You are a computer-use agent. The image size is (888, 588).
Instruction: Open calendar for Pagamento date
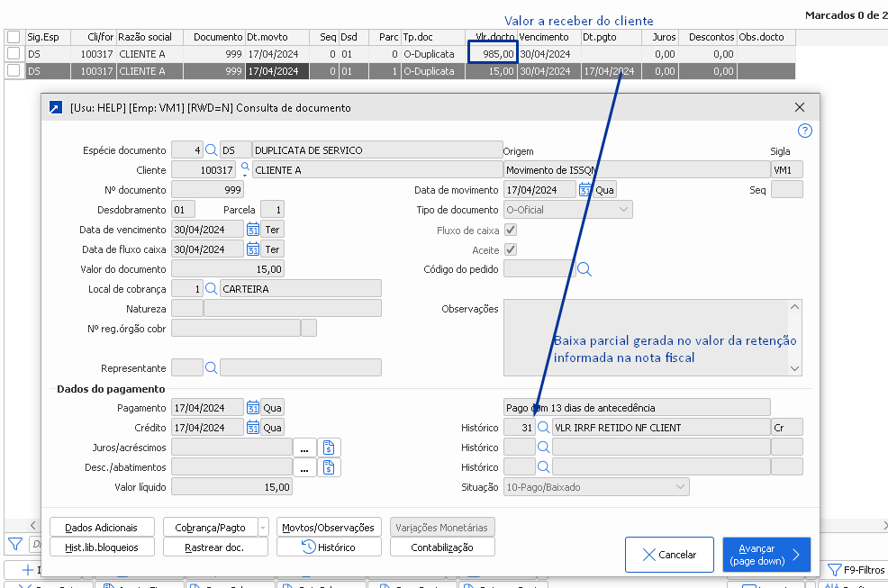point(253,408)
